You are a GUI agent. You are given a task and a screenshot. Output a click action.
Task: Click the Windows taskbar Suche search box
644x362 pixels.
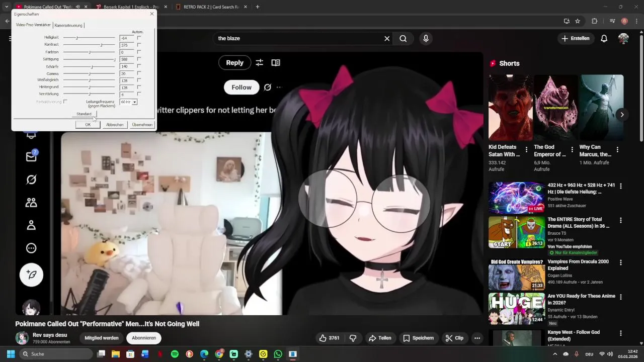coord(56,354)
